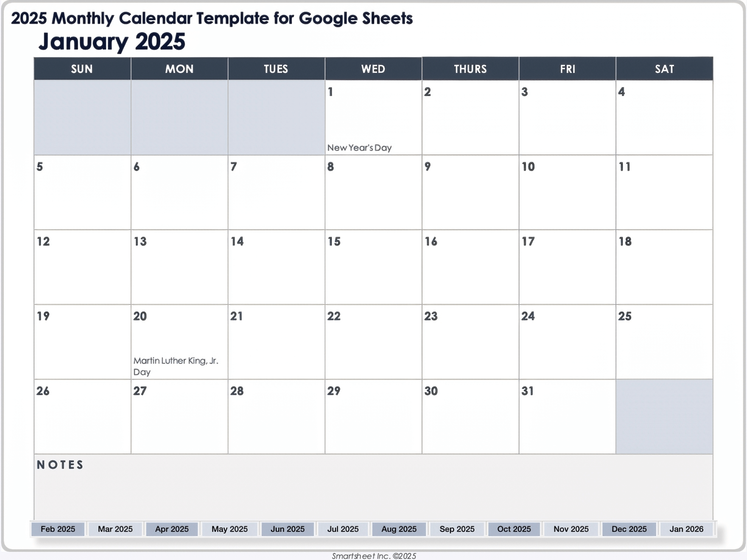Screen dimensions: 747x560
Task: Go to the May 2025 tab
Action: click(x=230, y=529)
